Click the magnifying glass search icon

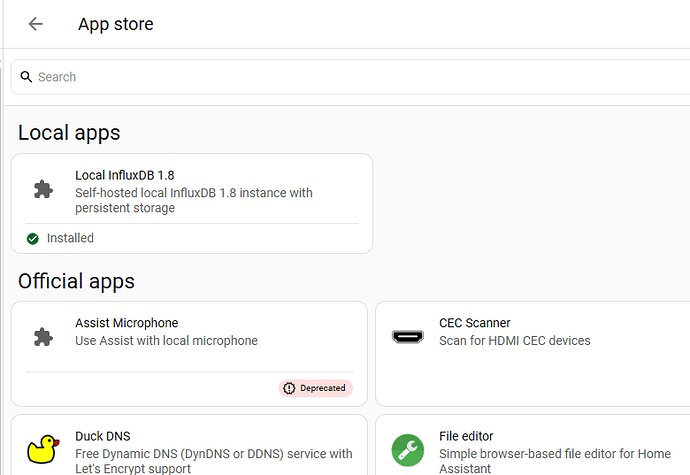(x=26, y=77)
